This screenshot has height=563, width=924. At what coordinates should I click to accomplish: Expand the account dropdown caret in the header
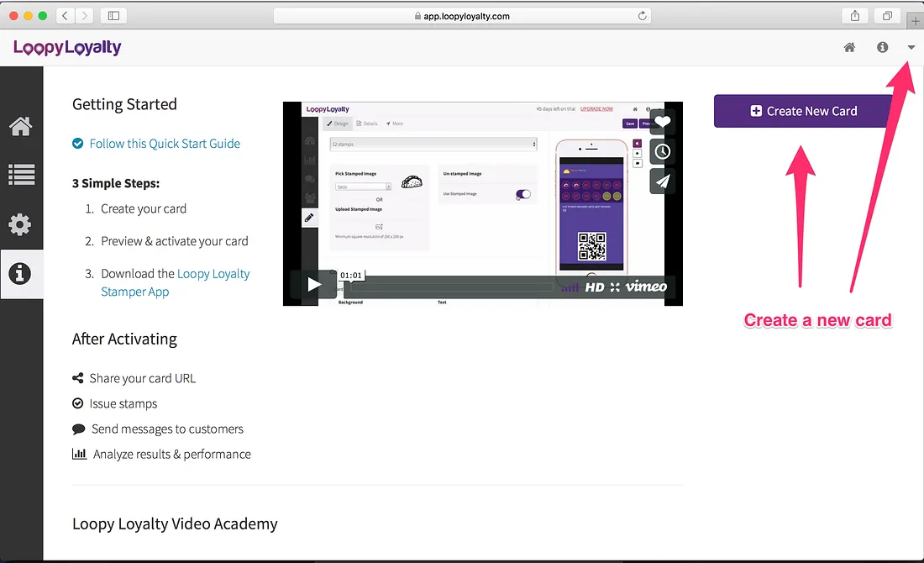[911, 47]
